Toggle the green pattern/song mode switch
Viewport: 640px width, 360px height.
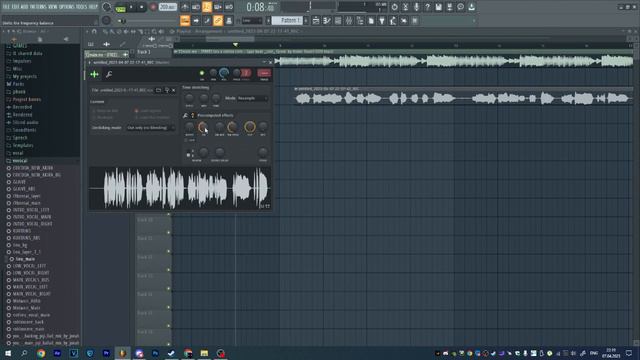(121, 7)
